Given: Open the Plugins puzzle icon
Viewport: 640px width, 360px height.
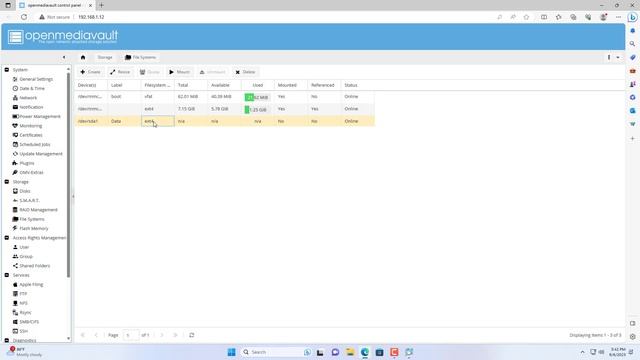Looking at the screenshot, I should (15, 163).
